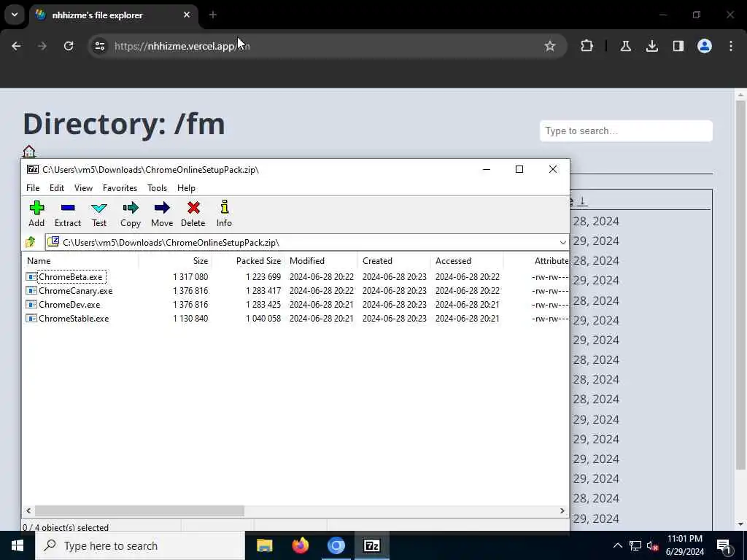747x560 pixels.
Task: Show hidden system tray icons
Action: click(x=617, y=545)
